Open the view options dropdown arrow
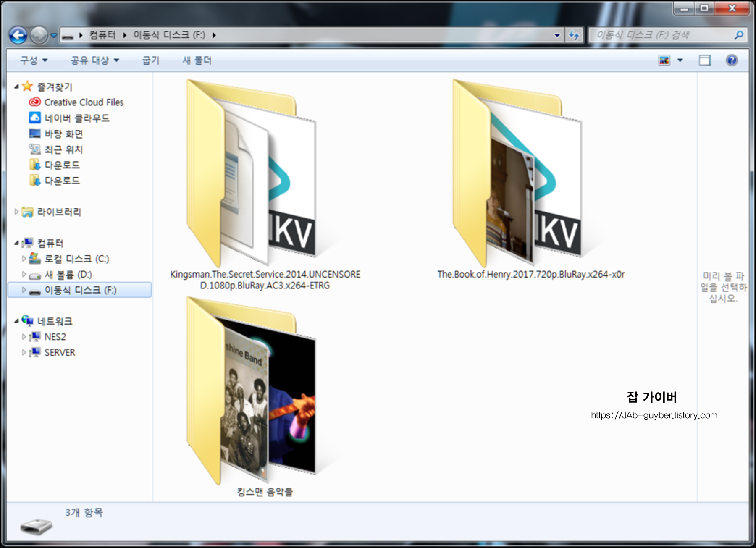 click(680, 60)
